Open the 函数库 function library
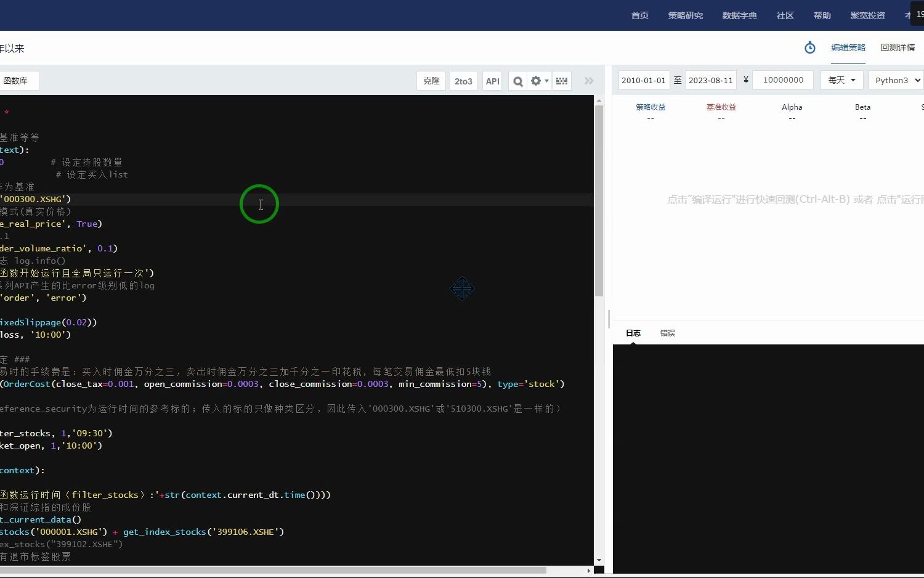924x578 pixels. (19, 81)
